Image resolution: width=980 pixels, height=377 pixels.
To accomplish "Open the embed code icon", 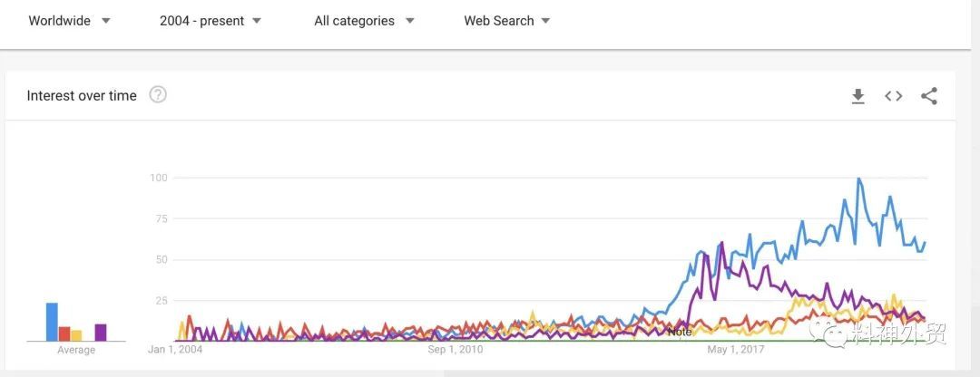I will point(893,96).
